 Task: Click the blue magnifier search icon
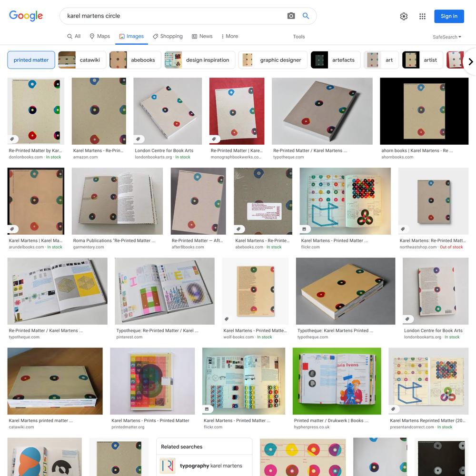click(306, 16)
